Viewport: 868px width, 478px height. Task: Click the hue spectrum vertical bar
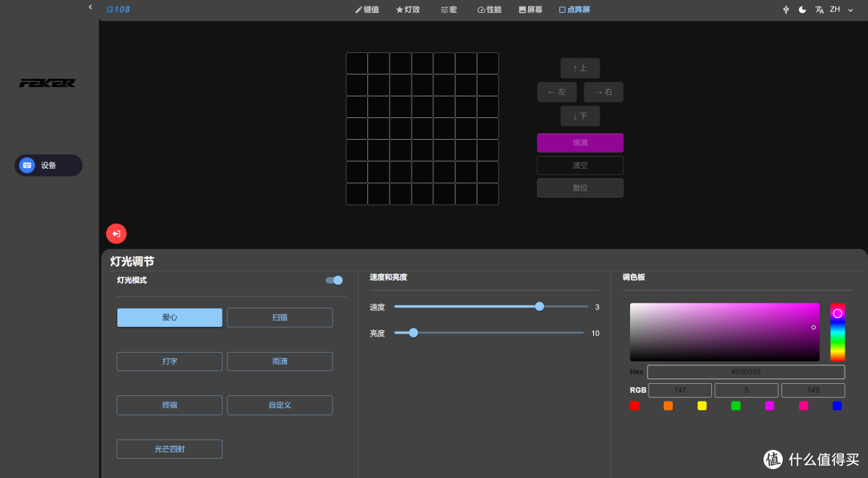(x=837, y=332)
